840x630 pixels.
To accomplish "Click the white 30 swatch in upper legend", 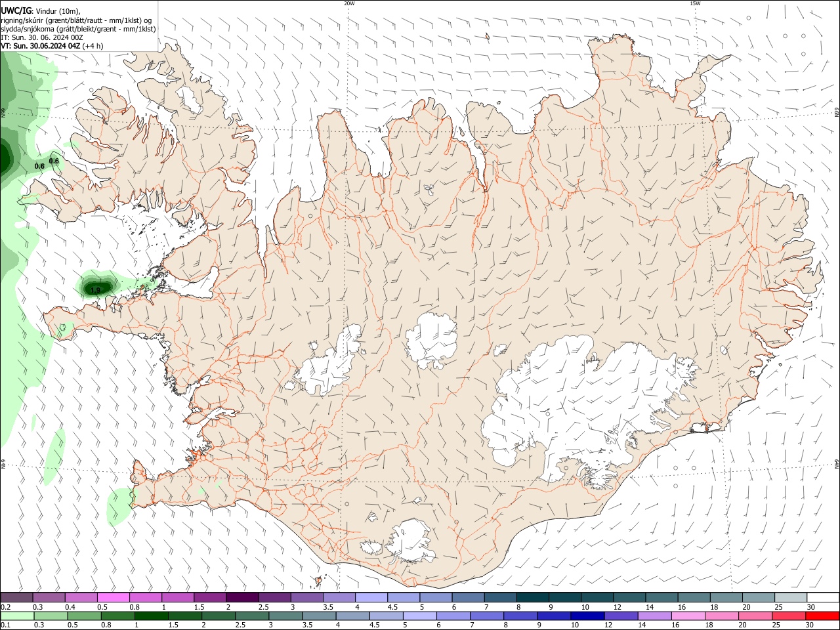I will [x=822, y=597].
